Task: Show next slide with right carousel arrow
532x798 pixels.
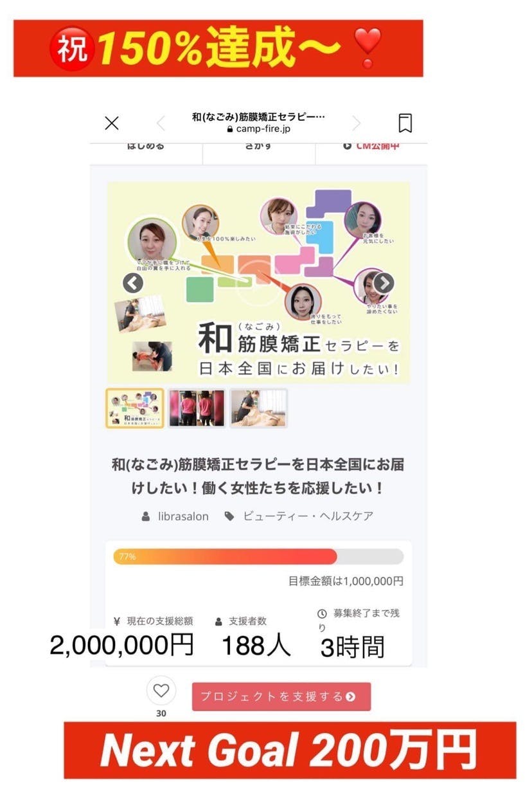Action: click(384, 283)
